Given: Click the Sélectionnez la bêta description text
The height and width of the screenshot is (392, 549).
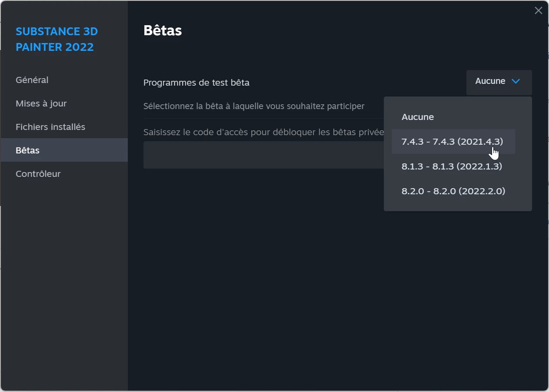Looking at the screenshot, I should pyautogui.click(x=254, y=106).
